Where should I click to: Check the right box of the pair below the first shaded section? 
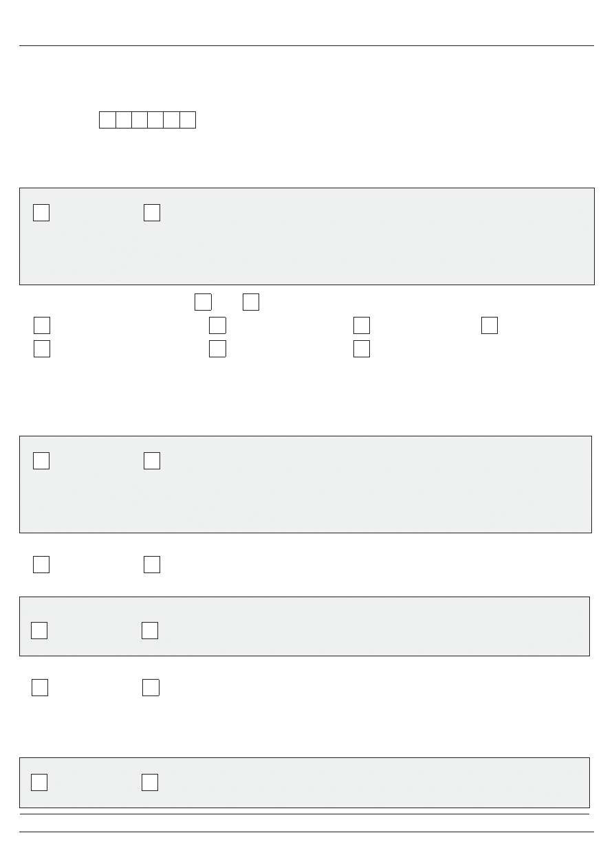(x=251, y=302)
